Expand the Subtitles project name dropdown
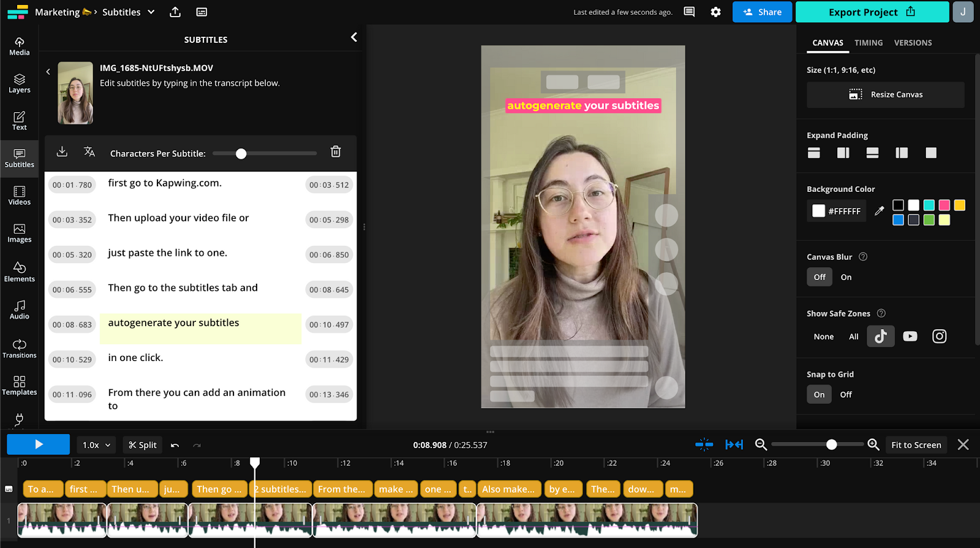 pos(151,12)
